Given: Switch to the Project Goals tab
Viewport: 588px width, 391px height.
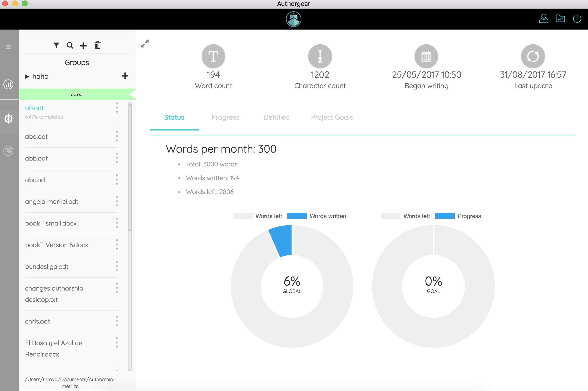Looking at the screenshot, I should click(332, 117).
